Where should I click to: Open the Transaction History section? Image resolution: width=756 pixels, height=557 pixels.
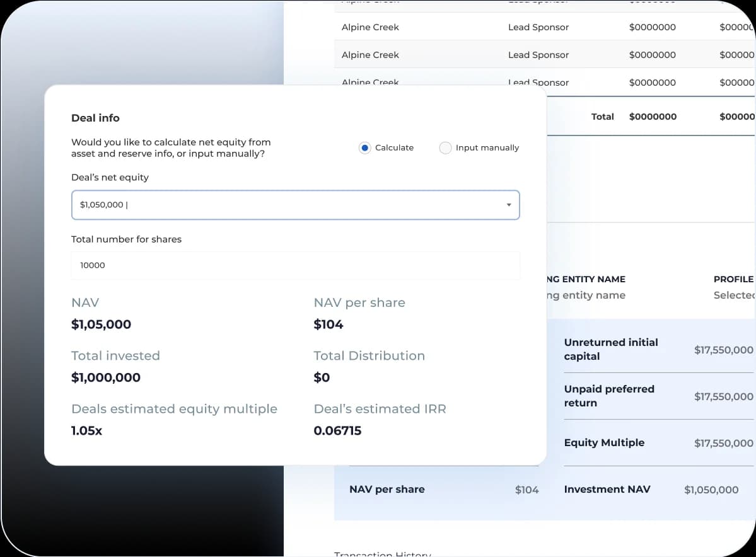(x=382, y=554)
